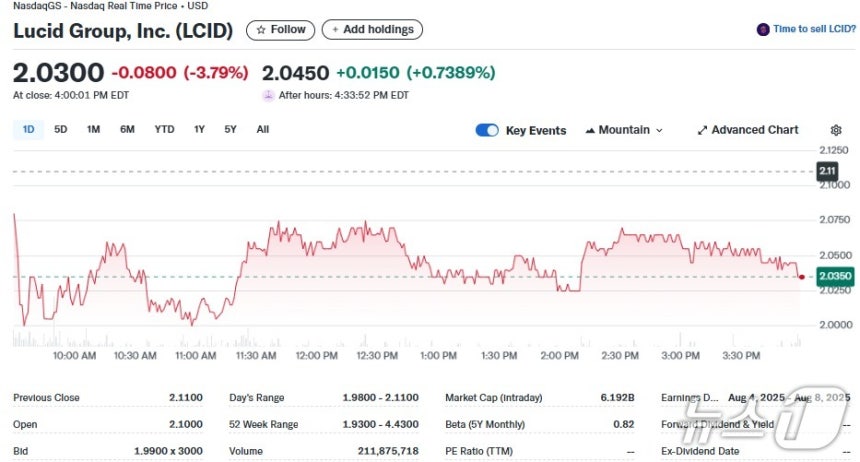The height and width of the screenshot is (462, 860).
Task: Click the after hours moon icon
Action: [x=268, y=95]
